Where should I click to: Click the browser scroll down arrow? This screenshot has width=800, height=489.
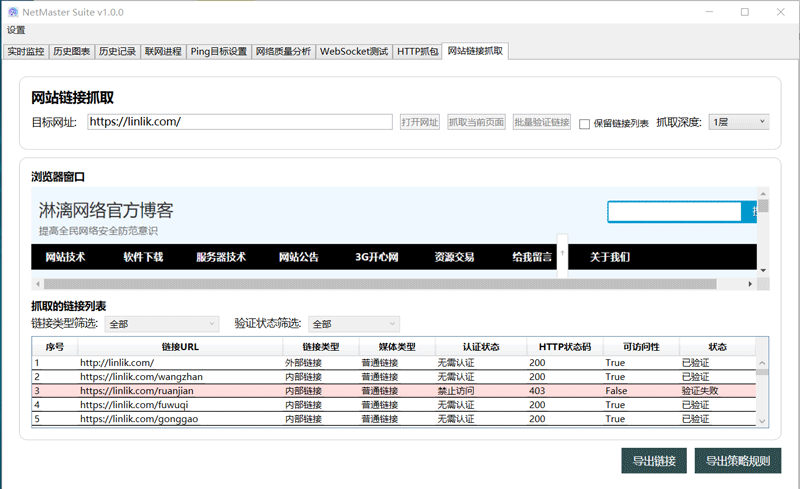point(763,270)
